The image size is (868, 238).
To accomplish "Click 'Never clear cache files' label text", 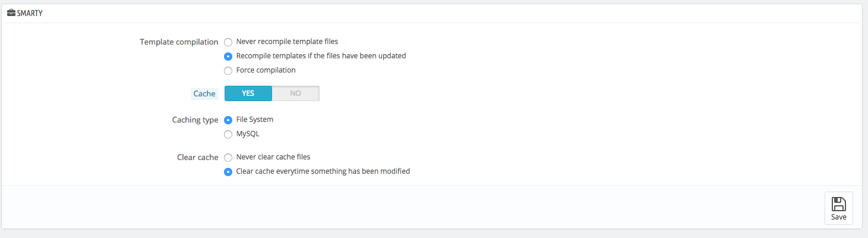I will [x=273, y=157].
